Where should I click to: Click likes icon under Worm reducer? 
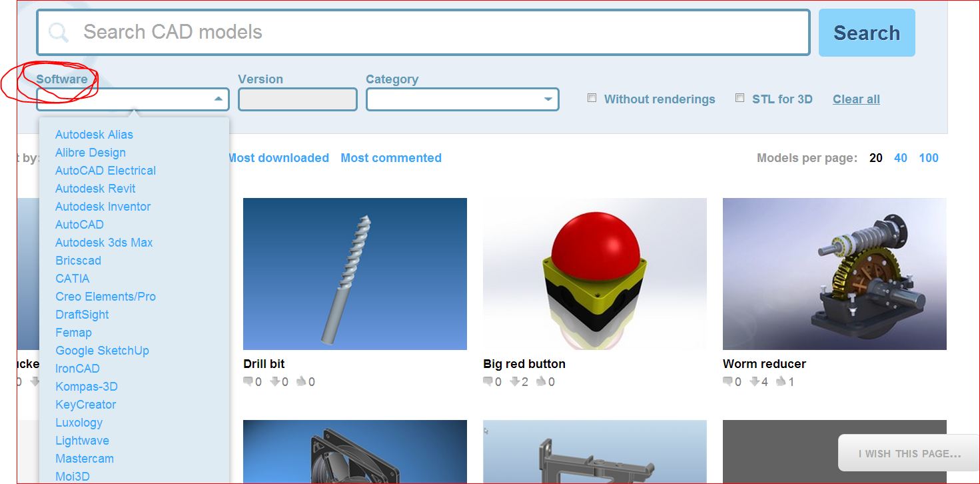click(781, 382)
